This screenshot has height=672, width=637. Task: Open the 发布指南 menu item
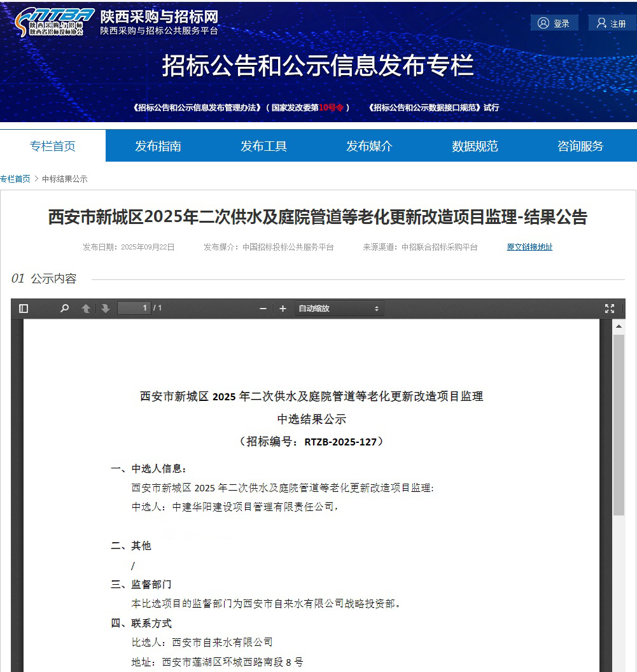[158, 146]
